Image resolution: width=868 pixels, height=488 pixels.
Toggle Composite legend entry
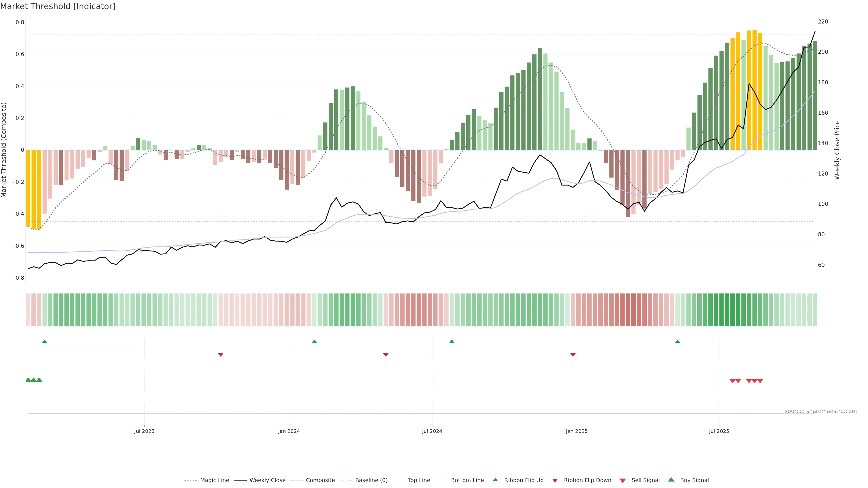[320, 480]
